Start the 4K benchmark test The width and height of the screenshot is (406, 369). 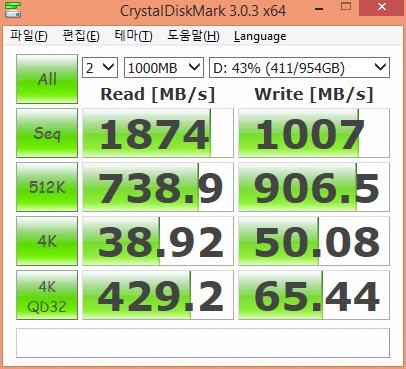point(47,241)
